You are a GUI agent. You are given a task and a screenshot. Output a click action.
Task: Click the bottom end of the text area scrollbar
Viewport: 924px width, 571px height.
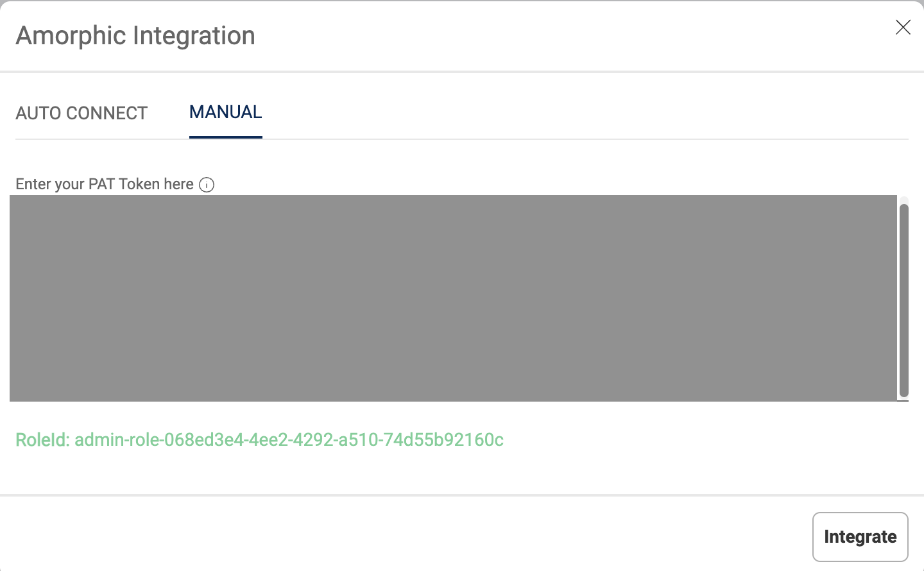click(x=904, y=399)
